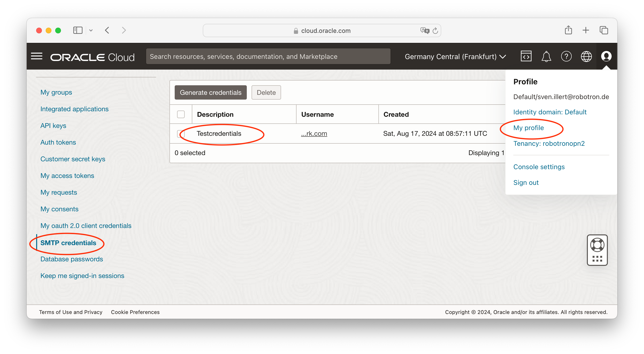Screen dimensions: 644x354
Task: Open the help question mark icon
Action: click(566, 56)
